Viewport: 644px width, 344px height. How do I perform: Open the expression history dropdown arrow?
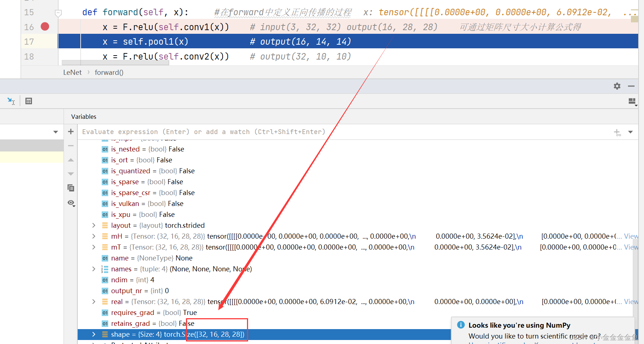click(x=631, y=132)
